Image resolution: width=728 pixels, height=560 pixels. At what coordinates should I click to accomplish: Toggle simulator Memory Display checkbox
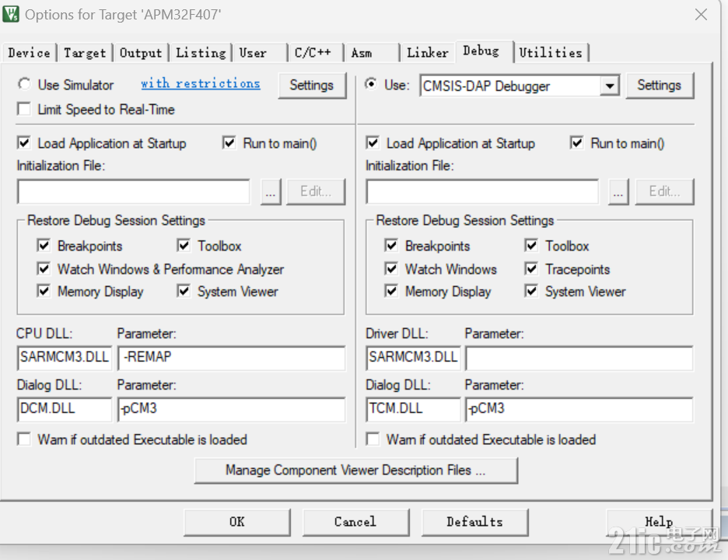click(x=44, y=291)
